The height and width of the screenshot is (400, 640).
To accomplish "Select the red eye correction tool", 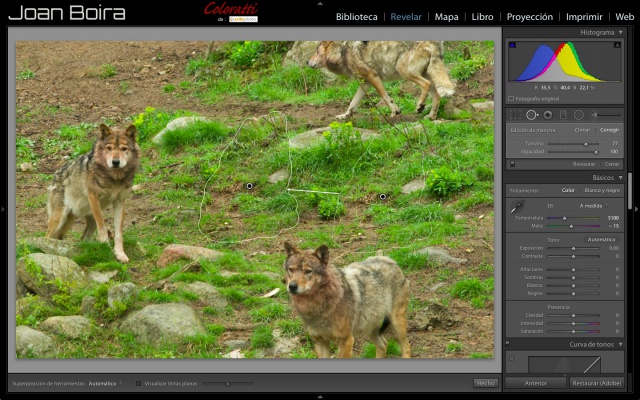I will 548,115.
